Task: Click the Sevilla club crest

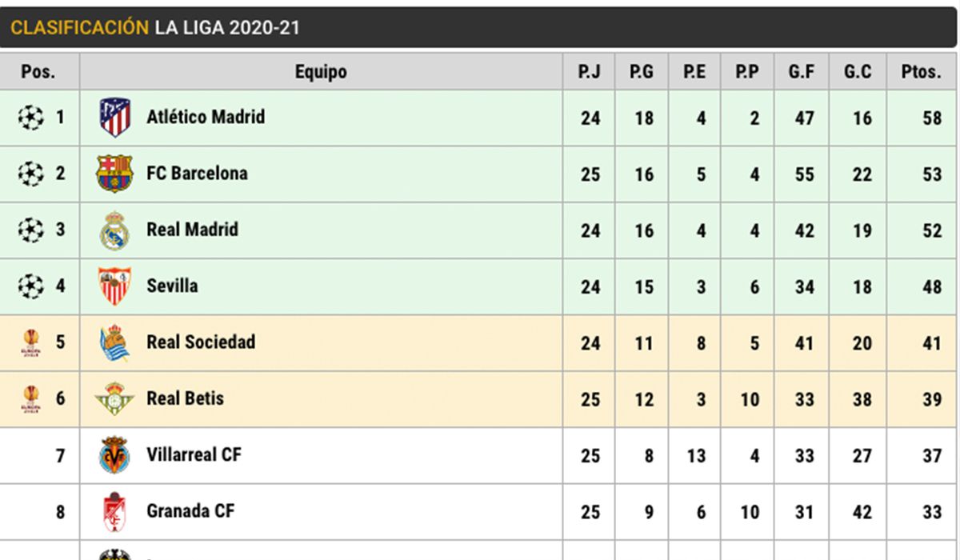Action: point(114,286)
